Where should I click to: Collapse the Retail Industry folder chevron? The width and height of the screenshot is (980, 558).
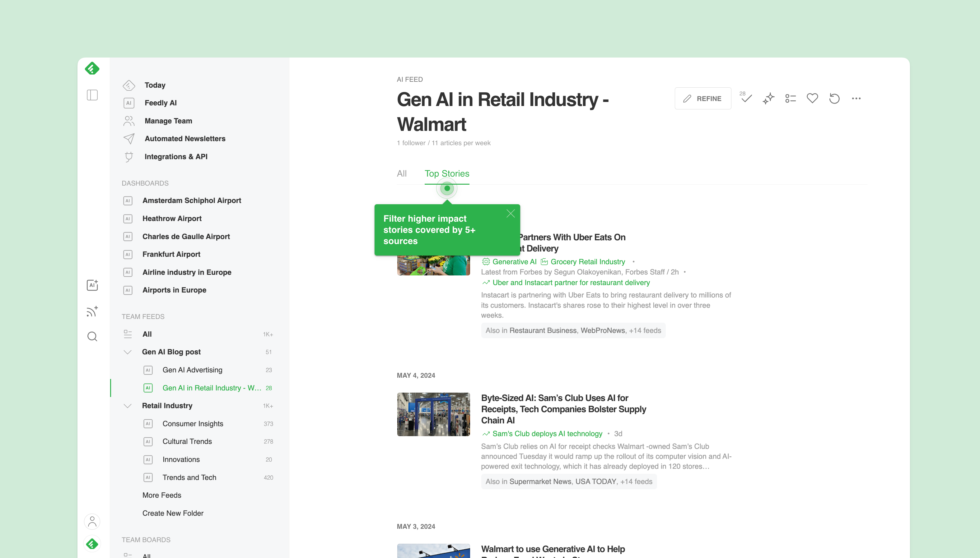tap(128, 405)
